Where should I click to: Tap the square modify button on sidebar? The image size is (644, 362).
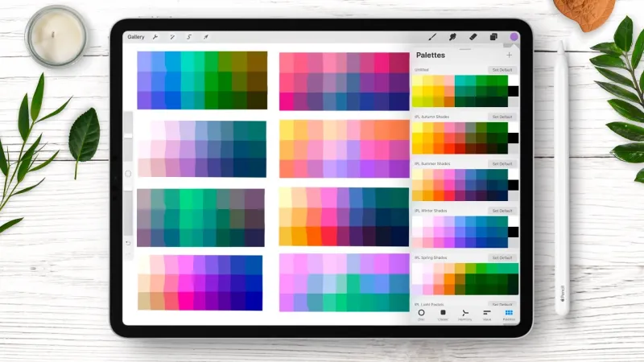click(x=128, y=174)
